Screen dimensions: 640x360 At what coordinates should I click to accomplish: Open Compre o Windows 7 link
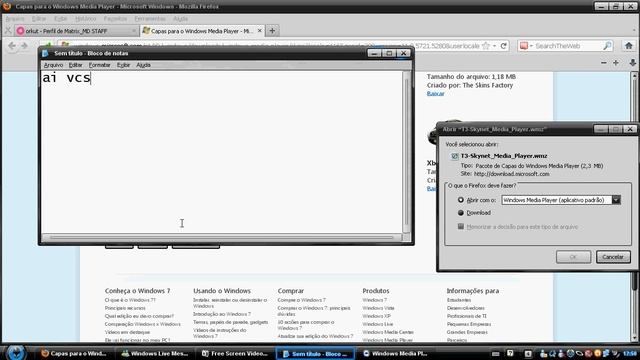302,300
